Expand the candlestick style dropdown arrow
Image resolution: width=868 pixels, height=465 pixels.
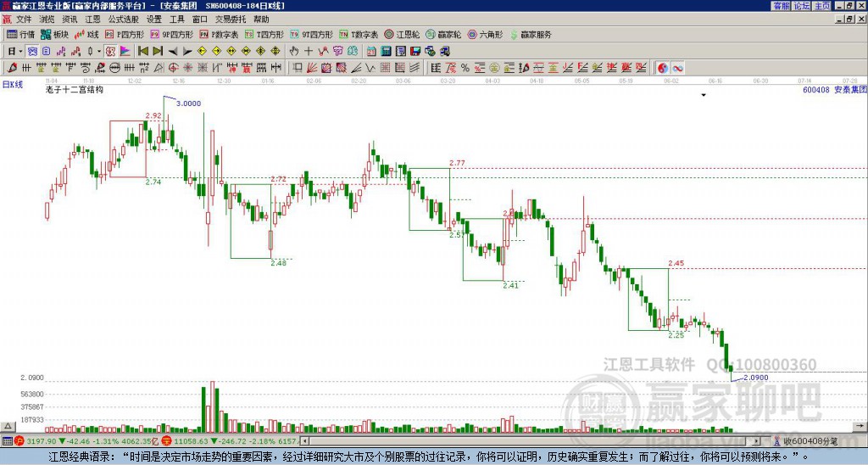click(x=99, y=51)
